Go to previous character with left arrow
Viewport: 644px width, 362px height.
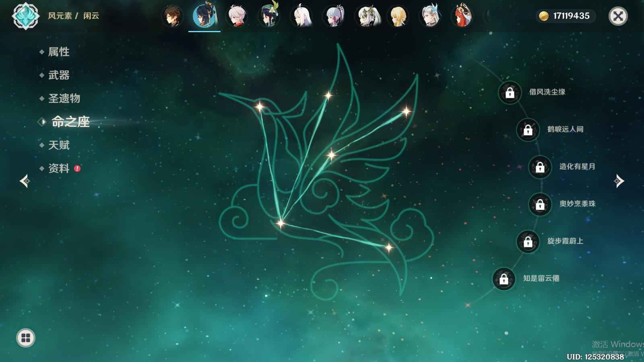coord(25,181)
